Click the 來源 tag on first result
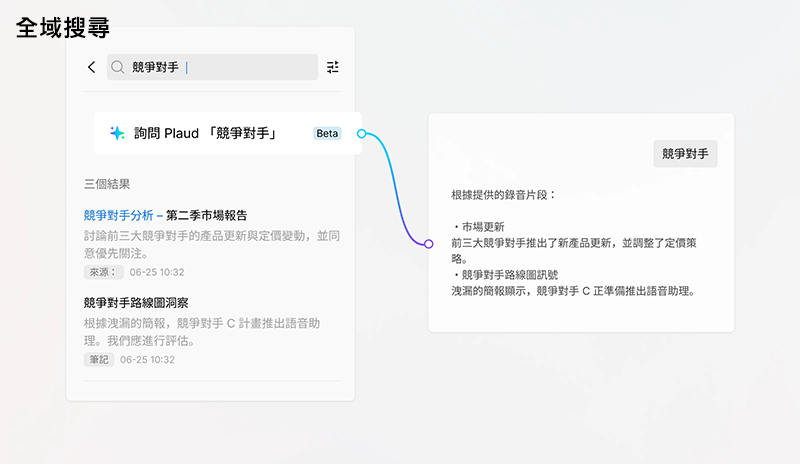This screenshot has width=800, height=464. 100,272
